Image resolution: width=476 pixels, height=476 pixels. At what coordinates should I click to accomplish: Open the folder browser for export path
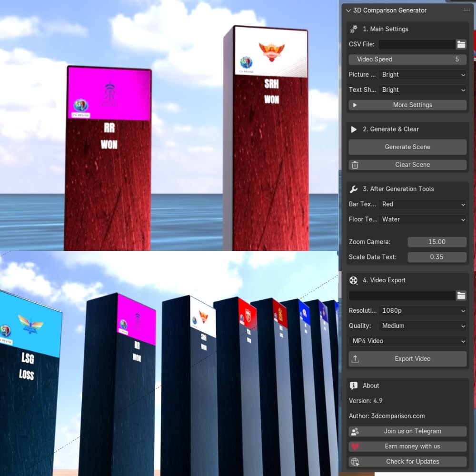461,295
